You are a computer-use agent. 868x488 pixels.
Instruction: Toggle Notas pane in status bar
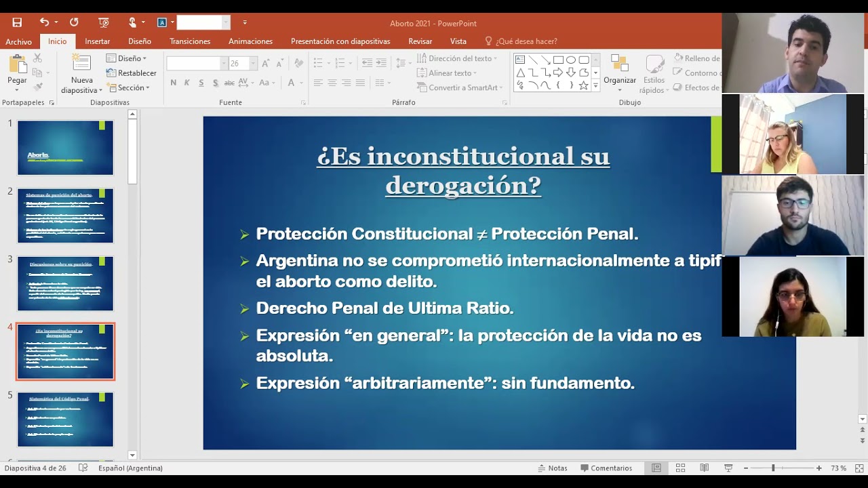[553, 468]
